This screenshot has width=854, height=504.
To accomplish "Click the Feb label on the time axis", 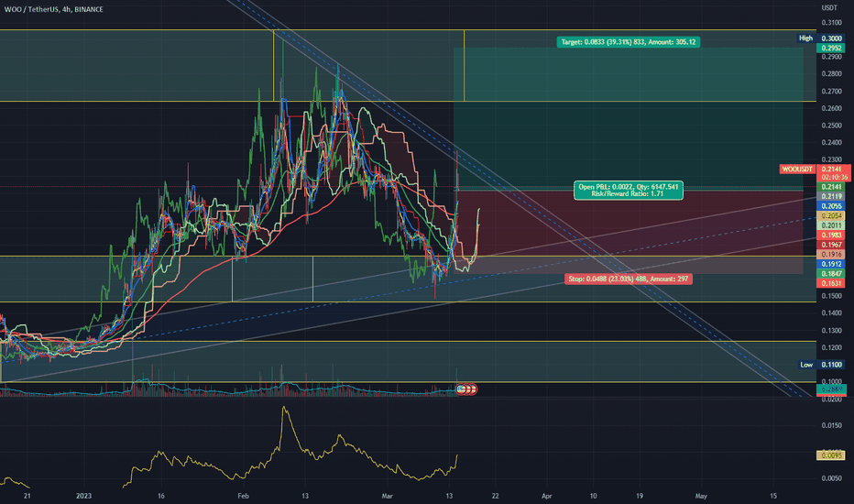I will [x=243, y=496].
